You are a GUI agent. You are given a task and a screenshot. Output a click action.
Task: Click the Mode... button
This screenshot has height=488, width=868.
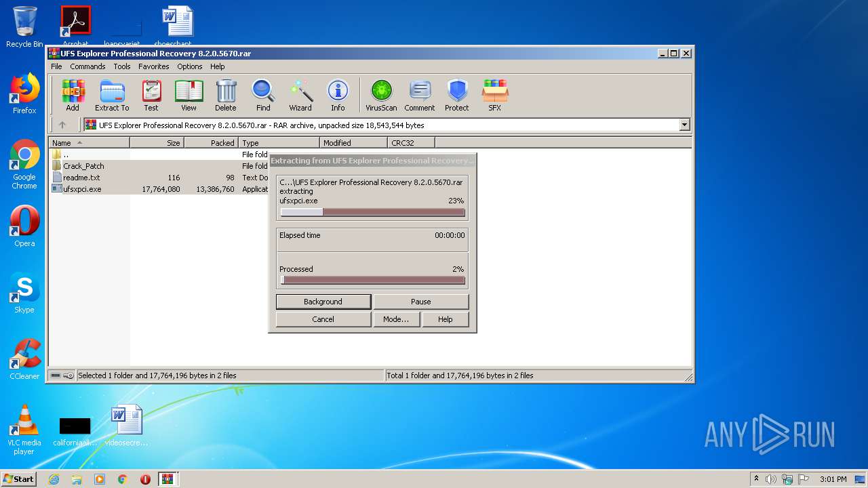(x=396, y=319)
